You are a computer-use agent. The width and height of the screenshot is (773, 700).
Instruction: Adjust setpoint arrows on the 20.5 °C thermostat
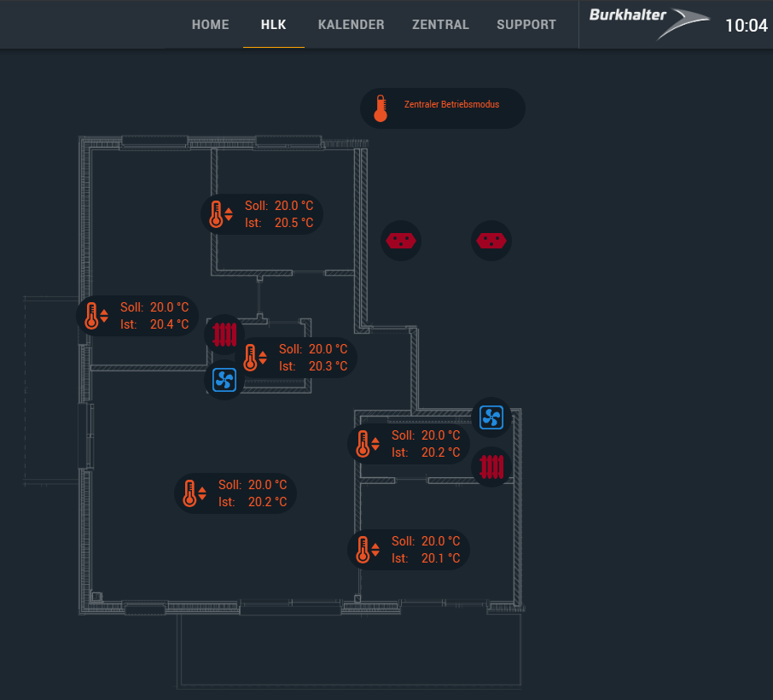tap(229, 214)
